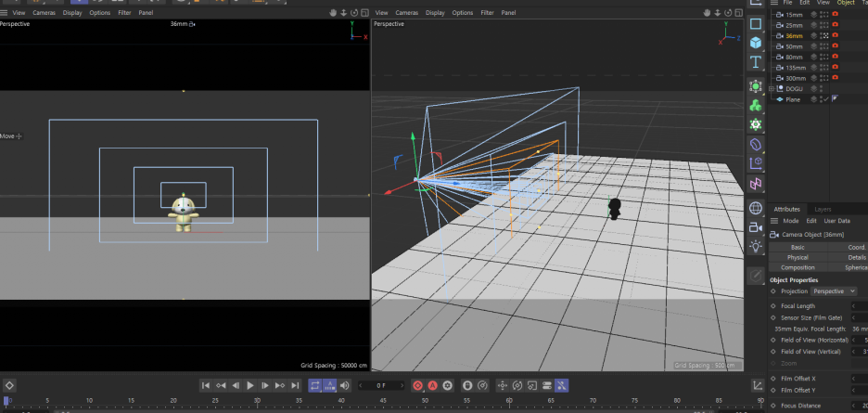The height and width of the screenshot is (413, 868).
Task: Click the Rectangle spline tool icon
Action: tap(756, 24)
